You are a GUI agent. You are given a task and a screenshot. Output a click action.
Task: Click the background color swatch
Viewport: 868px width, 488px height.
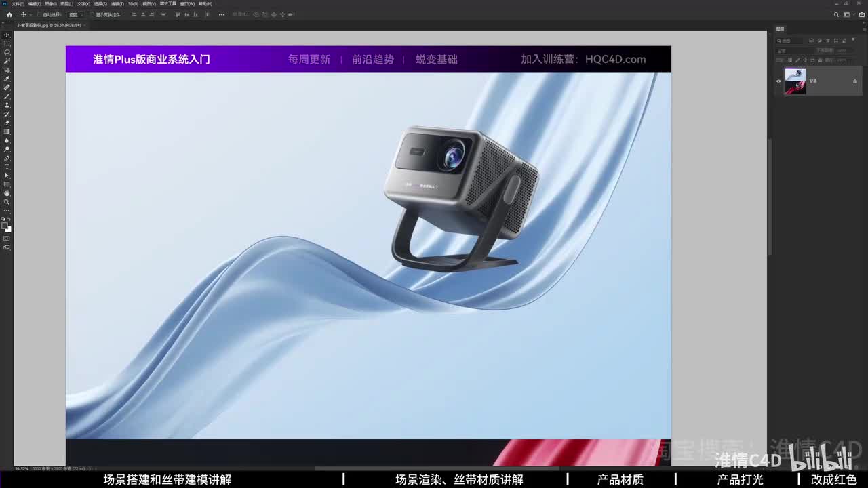(8, 229)
